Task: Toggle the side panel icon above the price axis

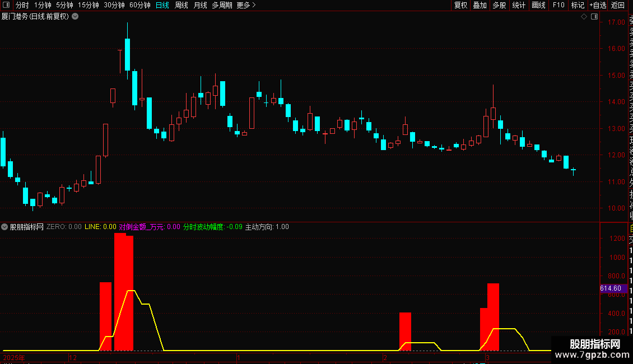Action: click(x=594, y=17)
